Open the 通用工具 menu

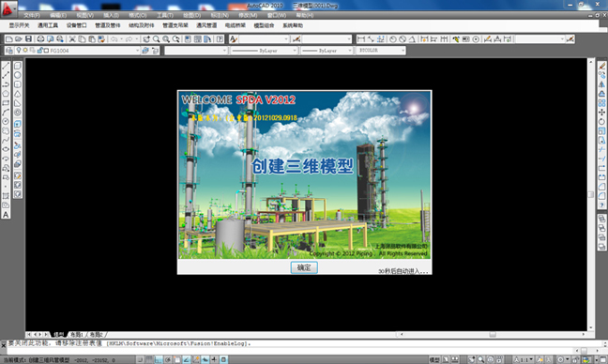[48, 25]
